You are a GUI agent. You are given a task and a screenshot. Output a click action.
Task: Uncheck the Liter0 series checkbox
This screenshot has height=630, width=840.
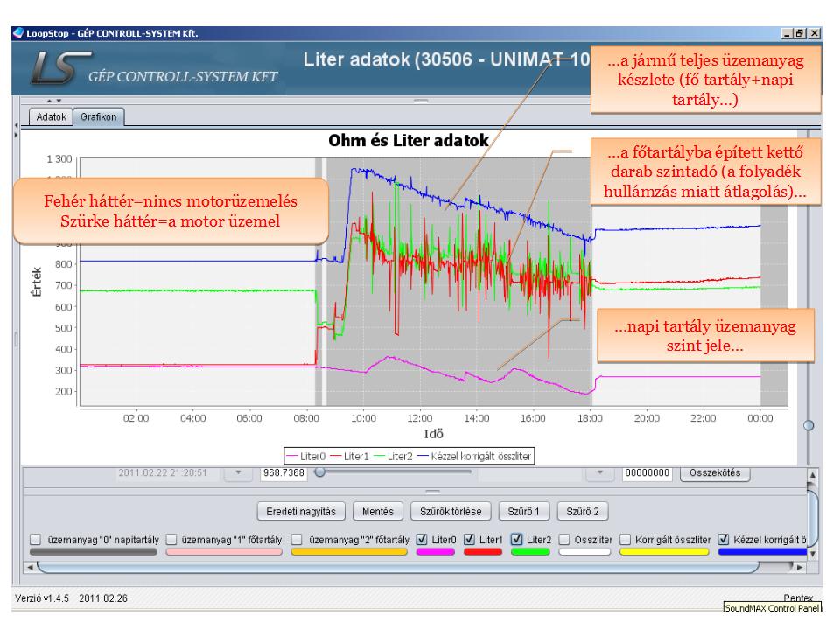point(423,540)
